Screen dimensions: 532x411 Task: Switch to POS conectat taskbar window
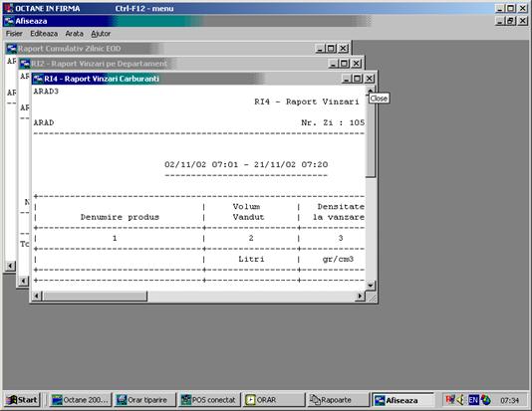[x=209, y=400]
